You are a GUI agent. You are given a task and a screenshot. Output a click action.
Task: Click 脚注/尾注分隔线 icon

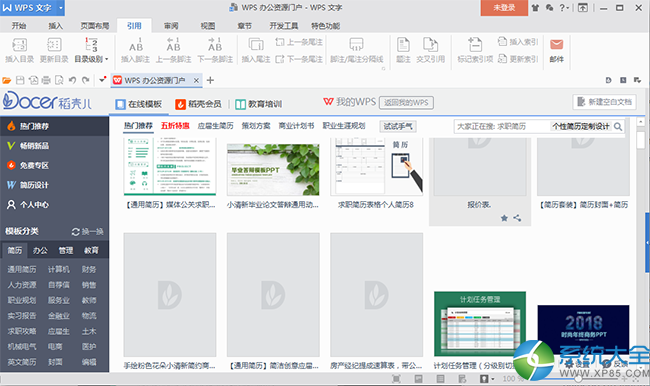[x=357, y=45]
